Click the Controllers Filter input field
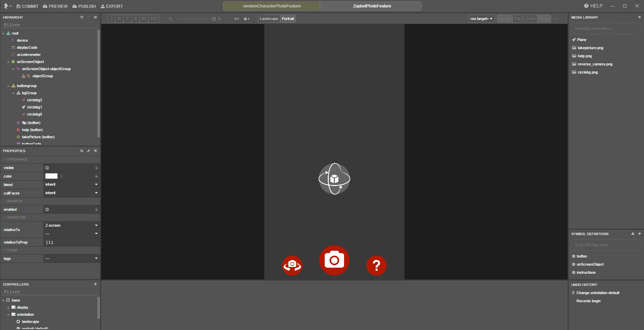This screenshot has height=330, width=644. [50, 292]
